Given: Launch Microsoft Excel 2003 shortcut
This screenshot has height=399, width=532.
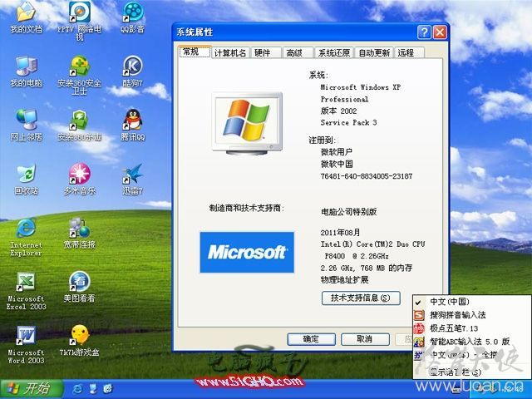Looking at the screenshot, I should click(26, 292).
